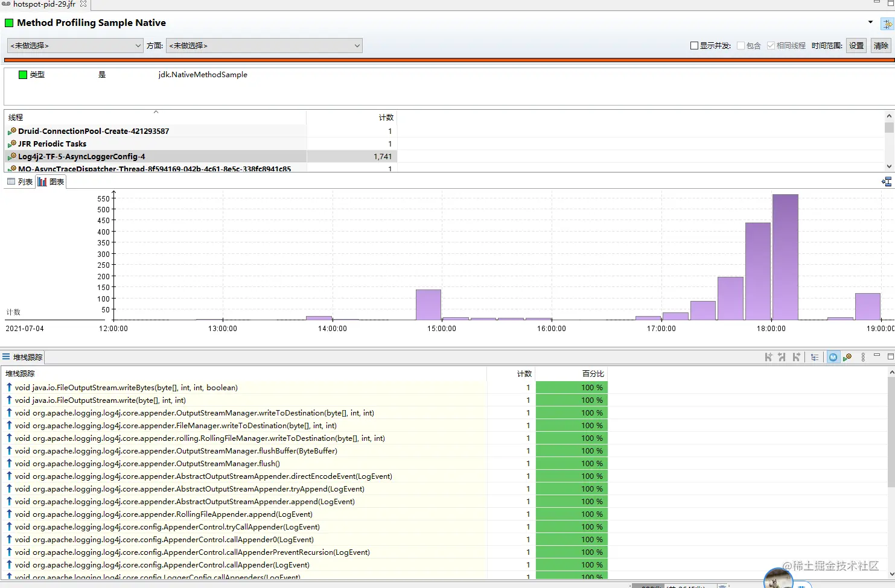Viewport: 895px width, 588px height.
Task: Click the jdk.NativeMethodSample type value
Action: coord(203,75)
